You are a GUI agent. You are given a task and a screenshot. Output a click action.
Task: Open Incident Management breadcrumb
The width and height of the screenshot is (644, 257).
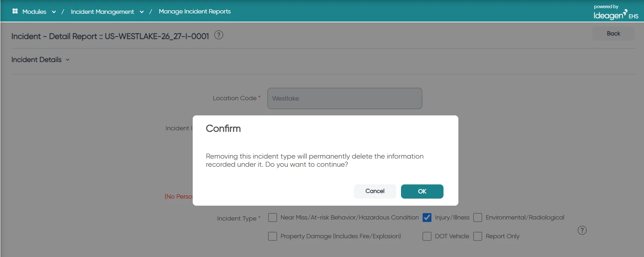[102, 12]
